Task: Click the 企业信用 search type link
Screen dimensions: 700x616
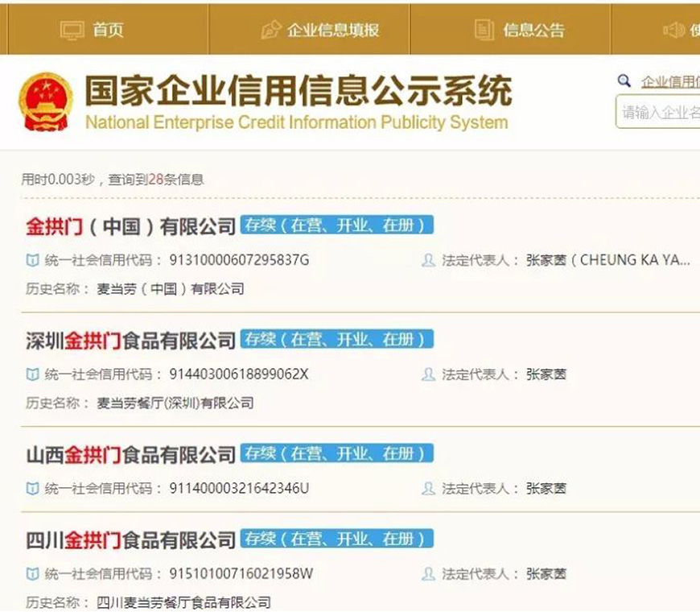Action: [669, 81]
